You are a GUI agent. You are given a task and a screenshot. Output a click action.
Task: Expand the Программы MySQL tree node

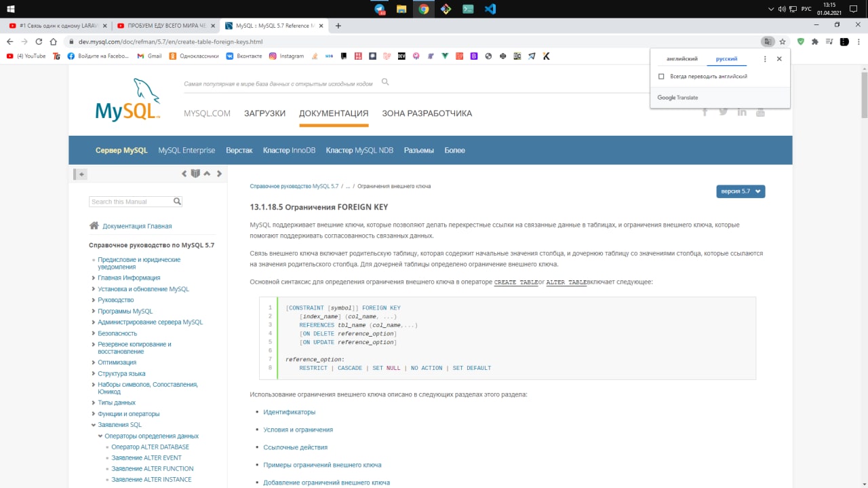(x=93, y=311)
